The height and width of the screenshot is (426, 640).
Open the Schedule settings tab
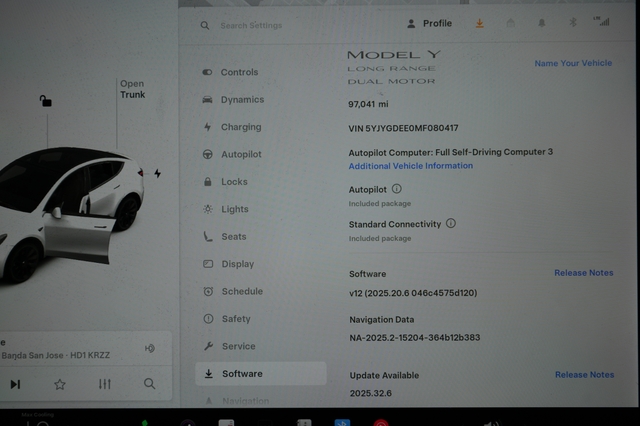tap(233, 291)
